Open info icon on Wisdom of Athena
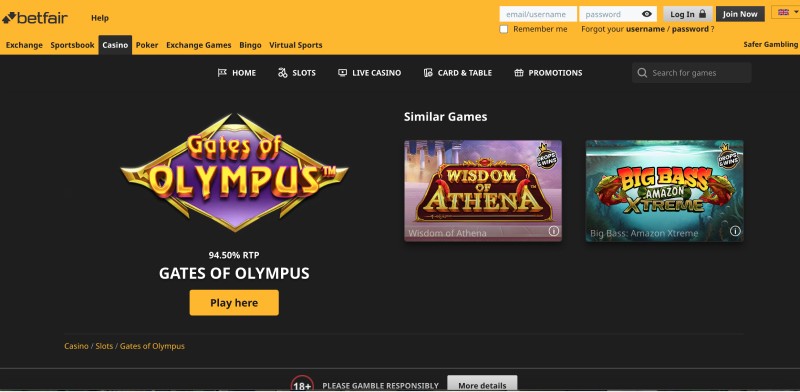This screenshot has width=800, height=392. 554,231
